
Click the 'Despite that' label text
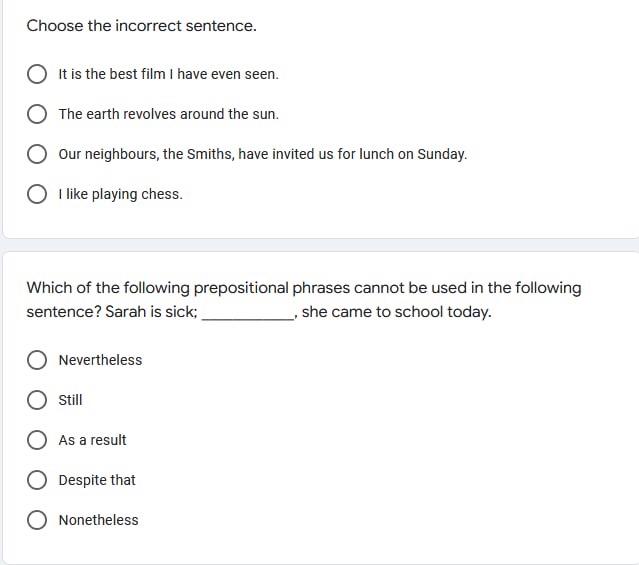(x=97, y=480)
